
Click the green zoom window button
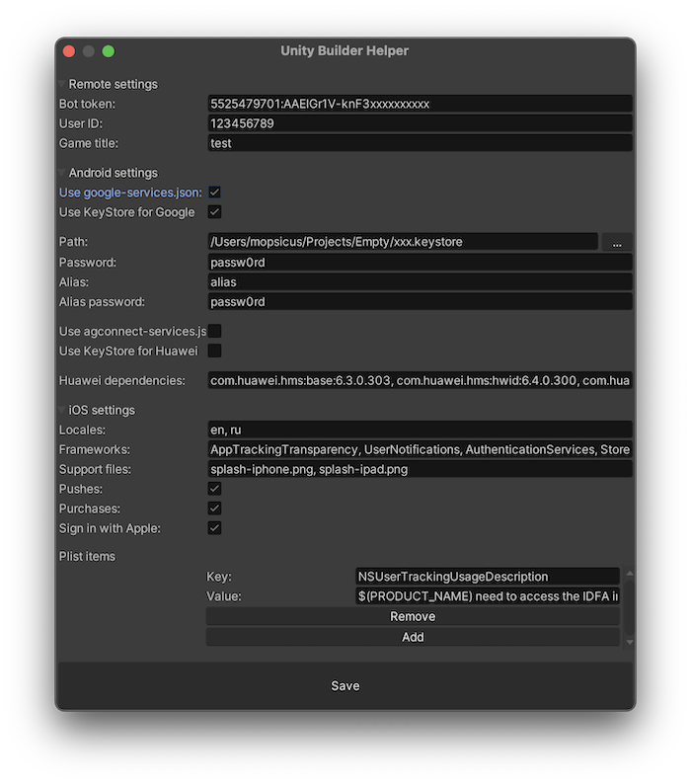coord(108,51)
